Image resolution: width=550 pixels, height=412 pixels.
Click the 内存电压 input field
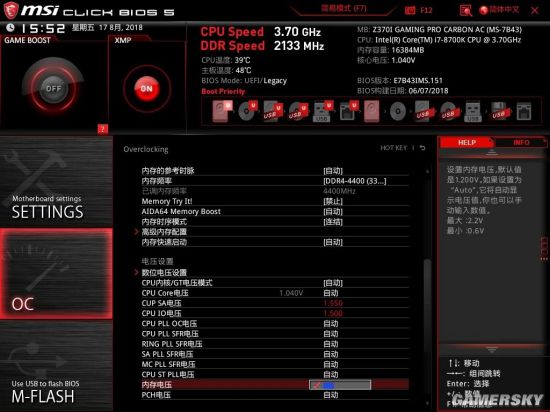click(x=340, y=385)
